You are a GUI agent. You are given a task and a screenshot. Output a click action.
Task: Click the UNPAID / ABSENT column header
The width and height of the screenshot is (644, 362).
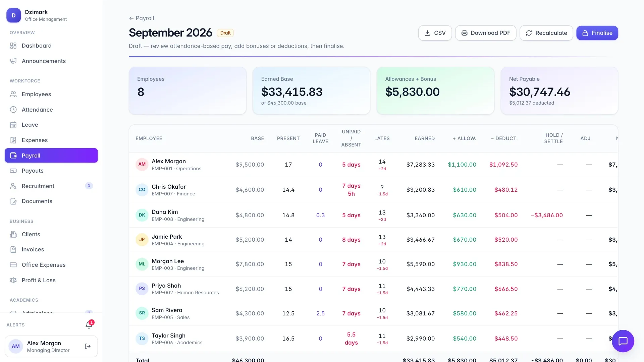pyautogui.click(x=351, y=138)
